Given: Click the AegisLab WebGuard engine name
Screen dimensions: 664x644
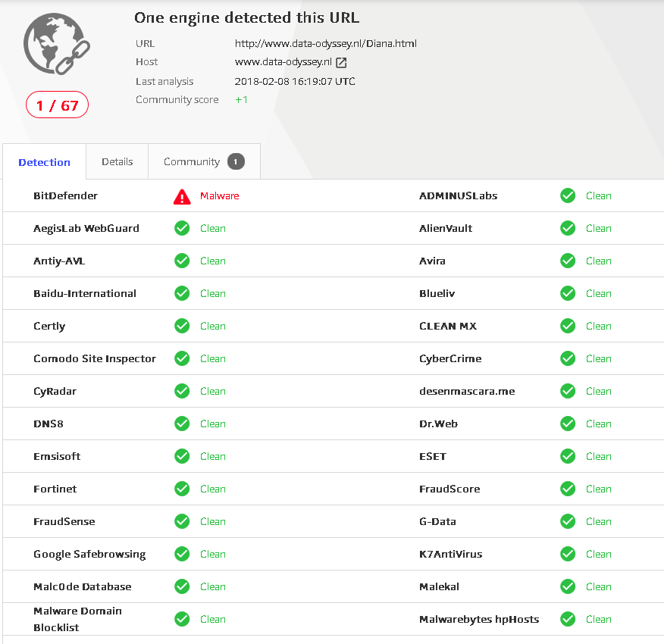Looking at the screenshot, I should (x=86, y=228).
